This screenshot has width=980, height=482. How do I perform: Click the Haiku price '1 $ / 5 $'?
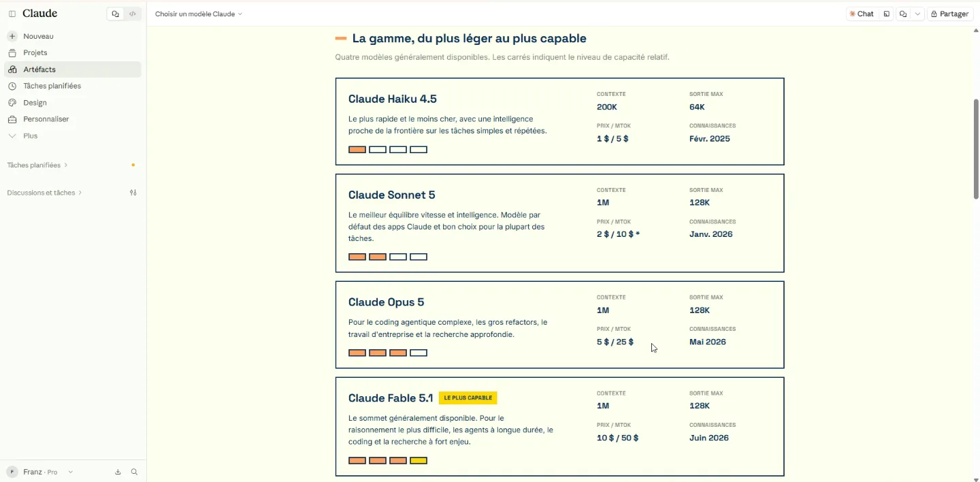[x=612, y=139]
